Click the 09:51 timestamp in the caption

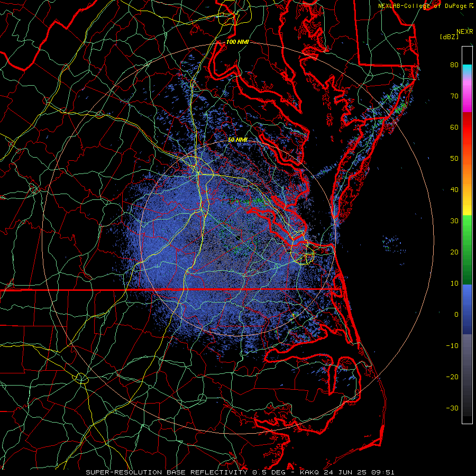coord(382,472)
